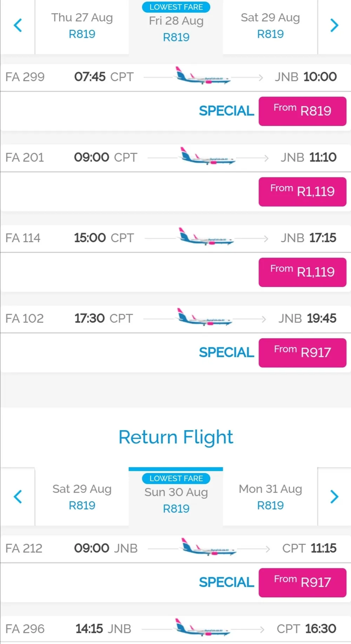Show earlier return dates with left arrow
Screen dimensions: 351x644
tap(18, 496)
